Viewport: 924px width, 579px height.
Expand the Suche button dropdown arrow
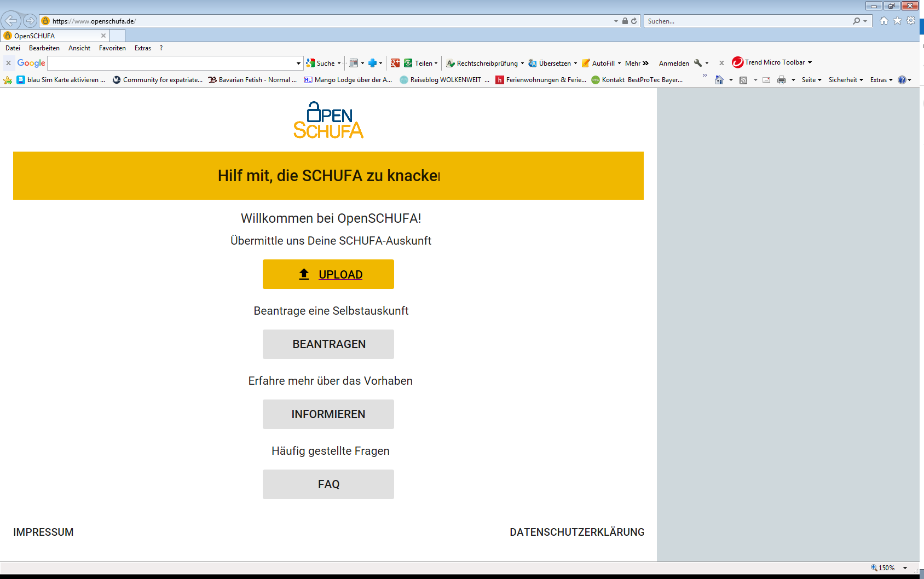coord(339,63)
